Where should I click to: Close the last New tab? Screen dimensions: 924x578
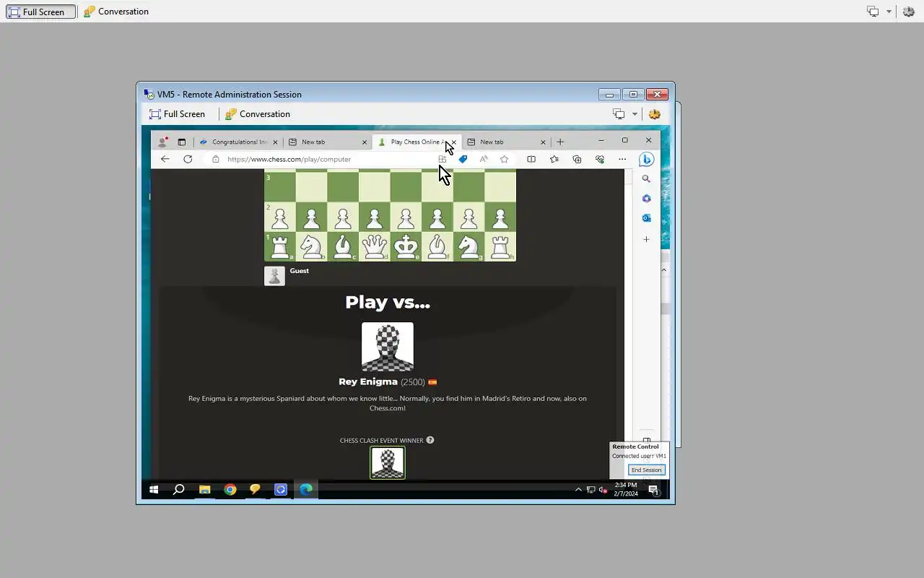[x=542, y=142]
